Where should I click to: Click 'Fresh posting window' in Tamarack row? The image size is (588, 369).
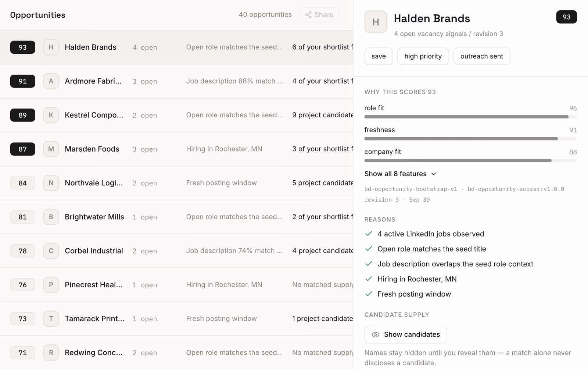tap(221, 319)
